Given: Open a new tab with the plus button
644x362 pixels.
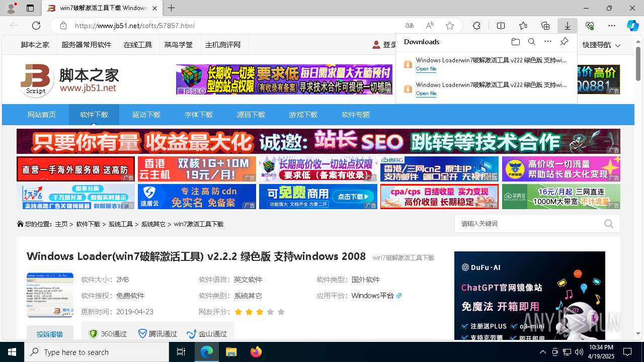Looking at the screenshot, I should point(172,8).
